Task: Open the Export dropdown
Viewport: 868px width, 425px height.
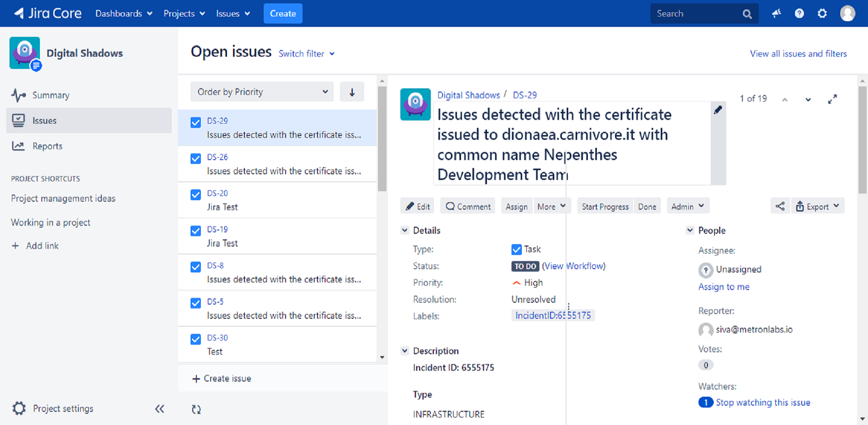Action: point(818,206)
